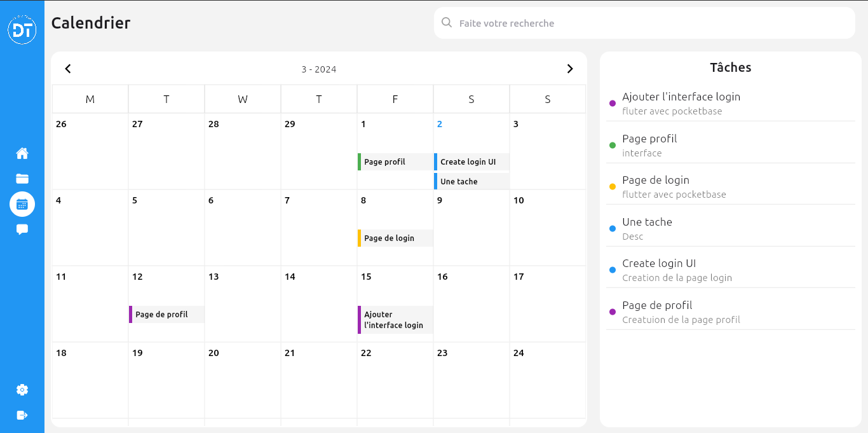Click green dot beside 'Page profil' task
The image size is (868, 433).
coord(613,145)
